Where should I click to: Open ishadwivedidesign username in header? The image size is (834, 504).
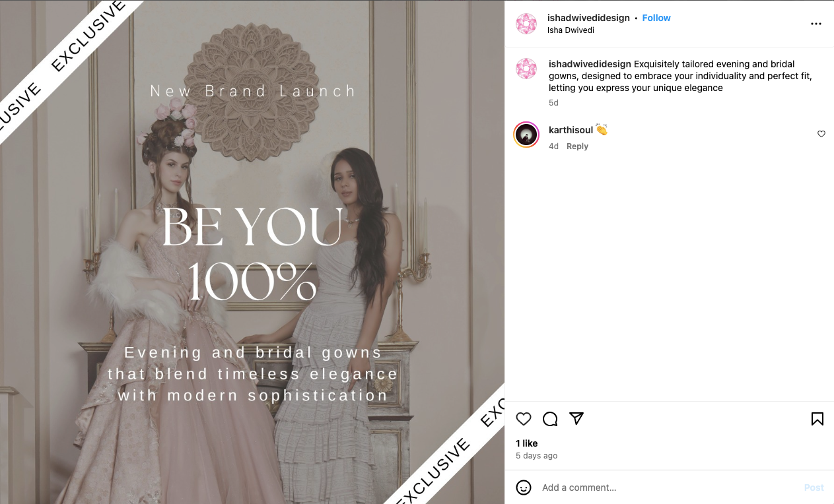[x=588, y=18]
